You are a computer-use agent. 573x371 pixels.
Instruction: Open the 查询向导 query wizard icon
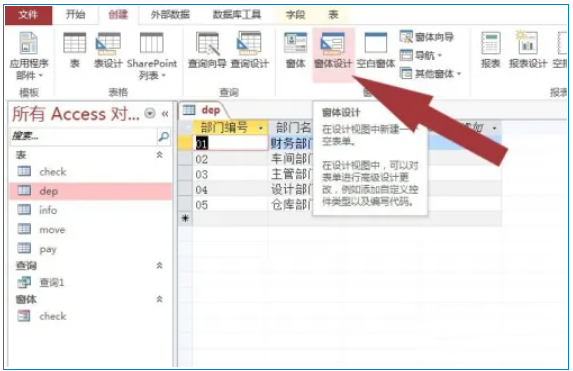(207, 50)
